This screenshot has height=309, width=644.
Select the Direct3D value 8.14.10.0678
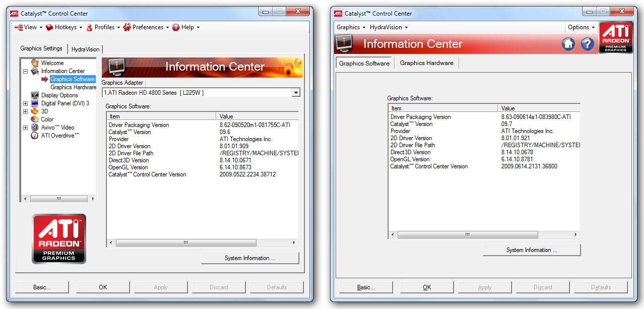517,152
